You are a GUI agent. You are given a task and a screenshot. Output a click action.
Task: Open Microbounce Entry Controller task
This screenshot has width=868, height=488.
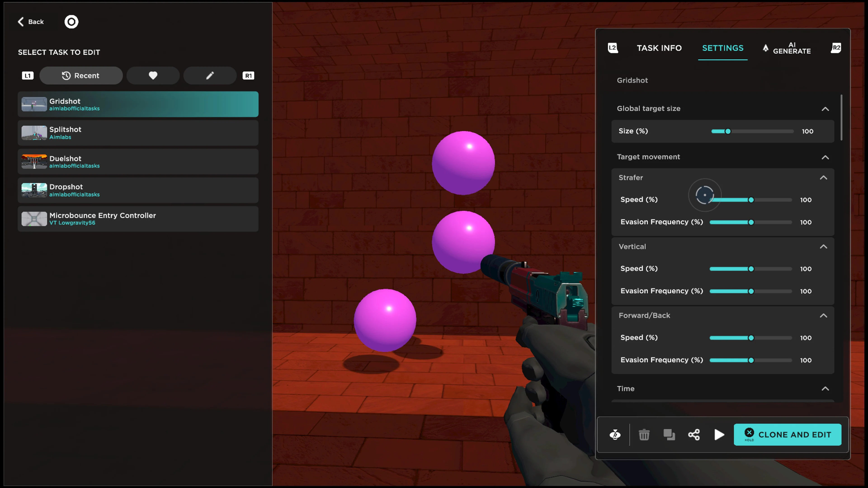pos(138,218)
